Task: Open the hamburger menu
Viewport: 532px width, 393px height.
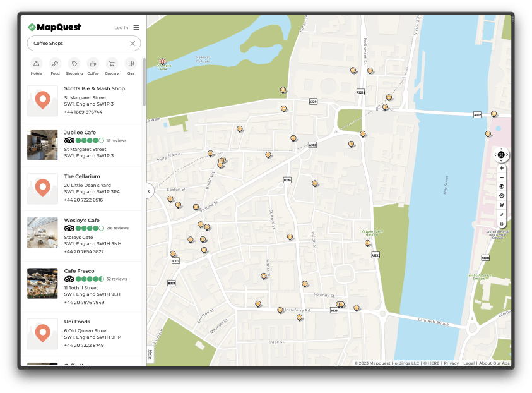Action: pos(136,28)
